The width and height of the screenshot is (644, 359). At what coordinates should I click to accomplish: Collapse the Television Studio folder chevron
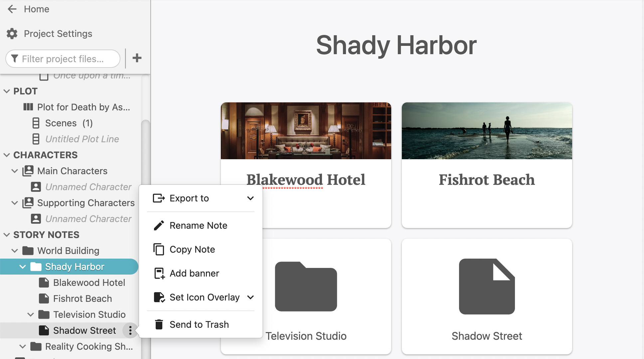(x=31, y=314)
